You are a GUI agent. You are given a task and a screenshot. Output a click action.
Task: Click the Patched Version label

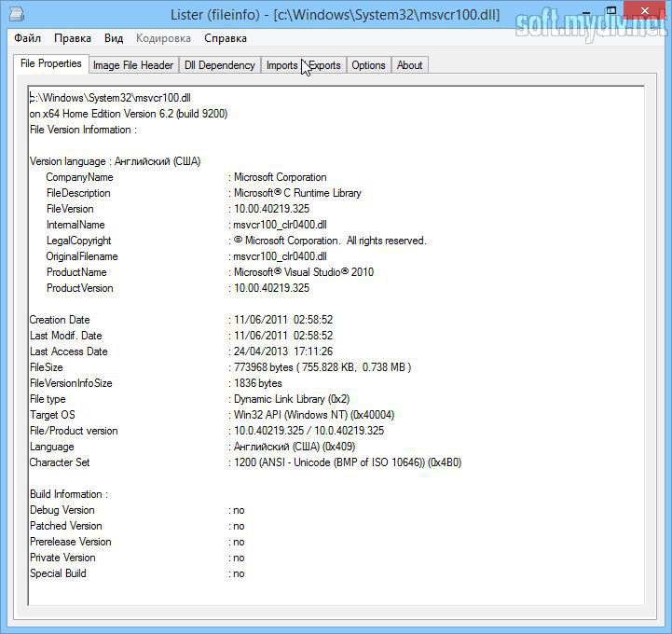(66, 526)
